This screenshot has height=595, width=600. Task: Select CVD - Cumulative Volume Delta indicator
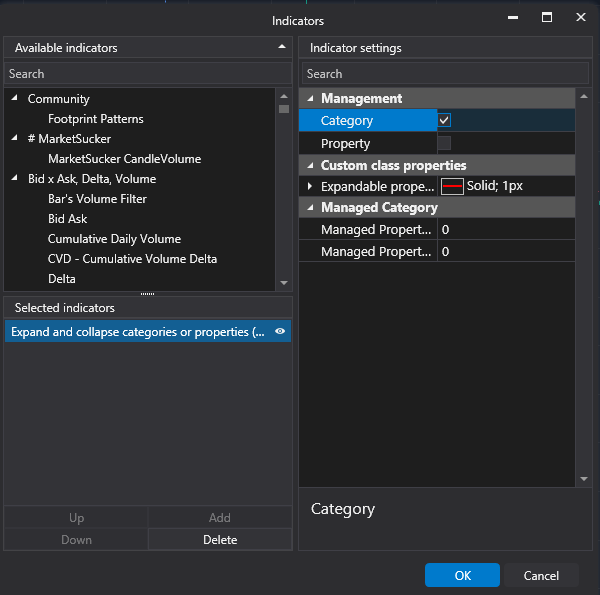[x=132, y=259]
